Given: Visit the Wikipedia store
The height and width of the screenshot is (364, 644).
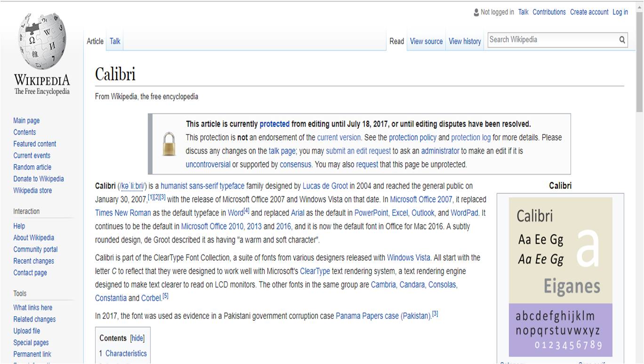Looking at the screenshot, I should coord(32,190).
